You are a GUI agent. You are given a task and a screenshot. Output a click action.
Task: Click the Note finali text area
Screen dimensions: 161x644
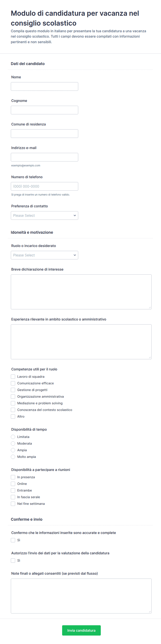81,596
